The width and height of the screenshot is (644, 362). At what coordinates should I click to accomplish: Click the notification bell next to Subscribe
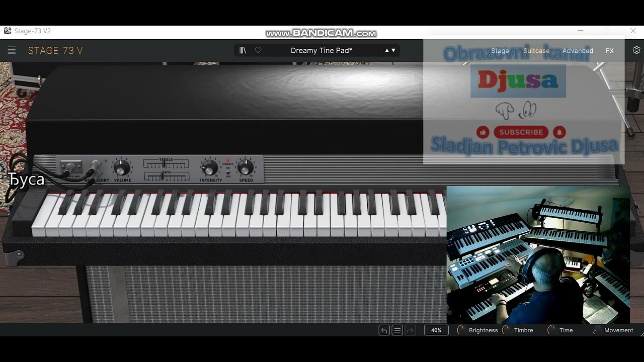[x=559, y=132]
